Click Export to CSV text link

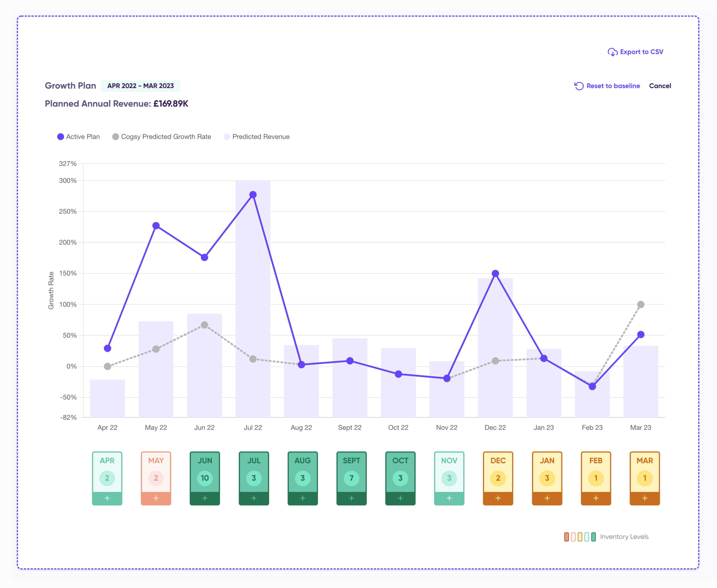[x=641, y=52]
